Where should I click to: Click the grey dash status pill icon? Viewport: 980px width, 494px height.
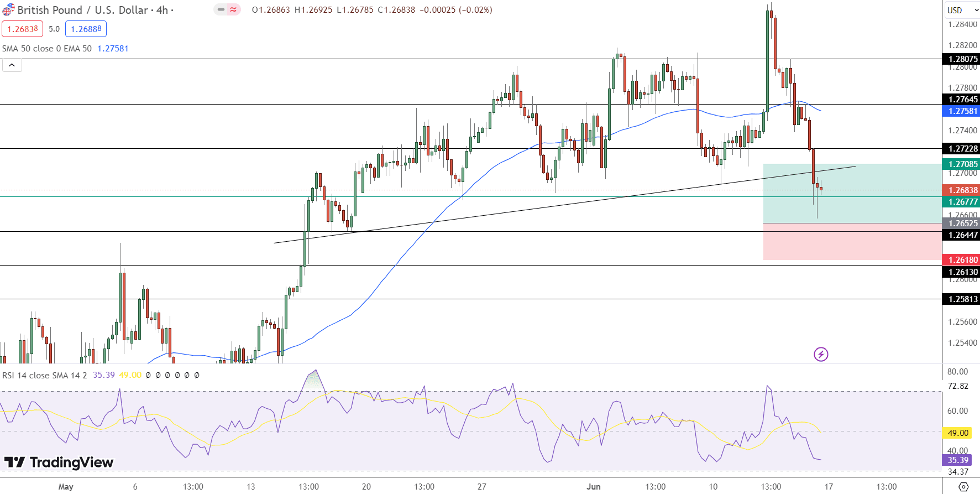pos(221,9)
